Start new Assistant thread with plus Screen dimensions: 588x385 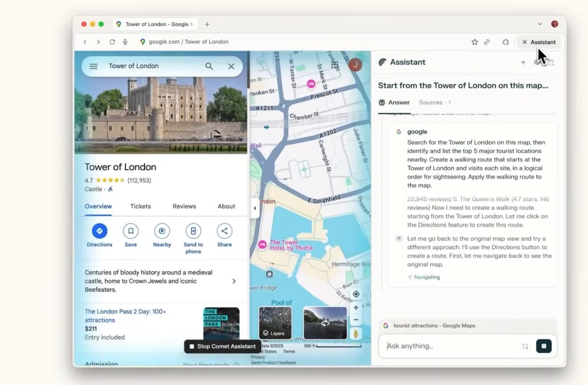click(523, 62)
